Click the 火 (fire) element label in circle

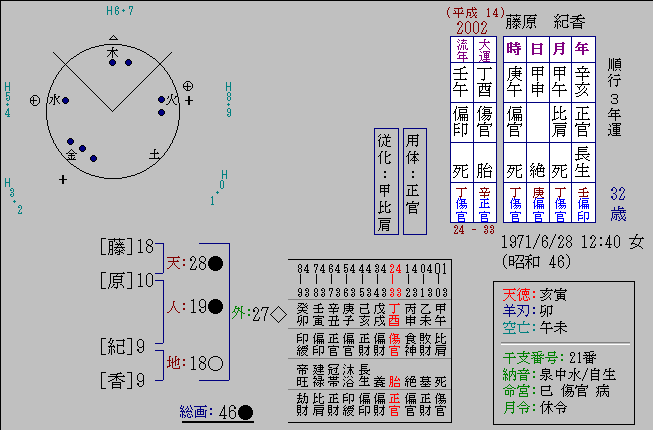point(171,100)
